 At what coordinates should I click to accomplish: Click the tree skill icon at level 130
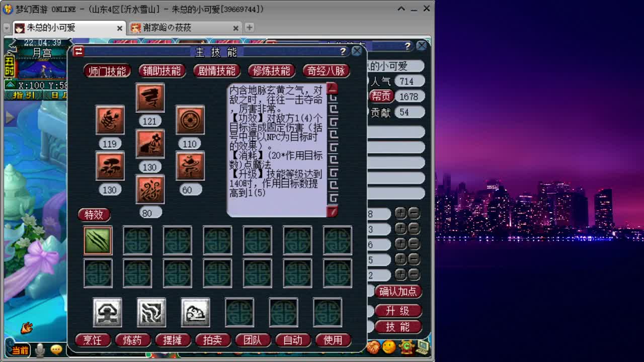tap(110, 167)
